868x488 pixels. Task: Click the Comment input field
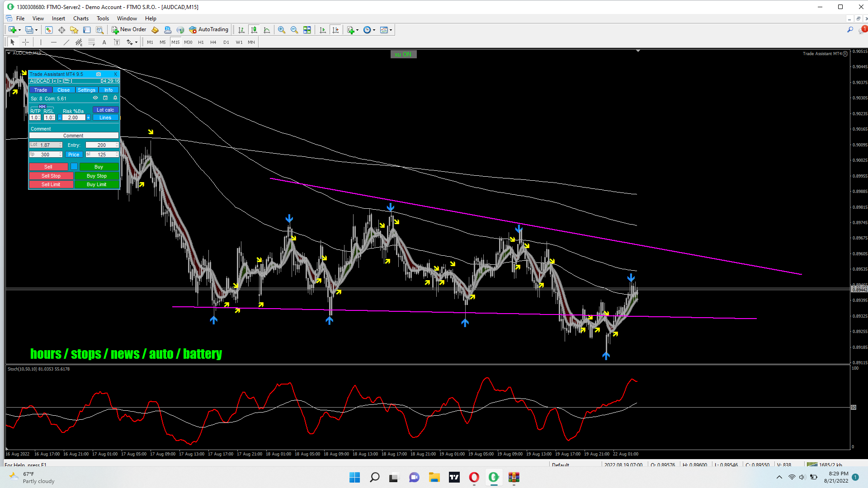[74, 136]
